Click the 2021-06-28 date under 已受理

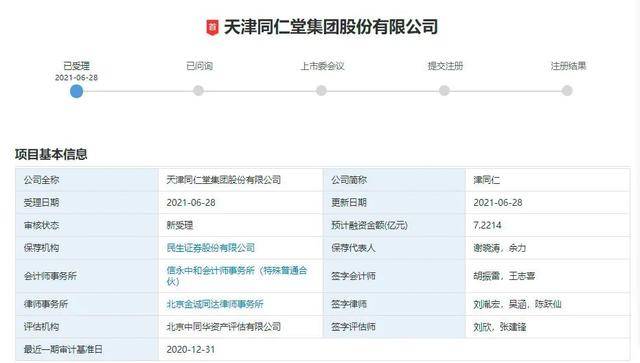[76, 78]
